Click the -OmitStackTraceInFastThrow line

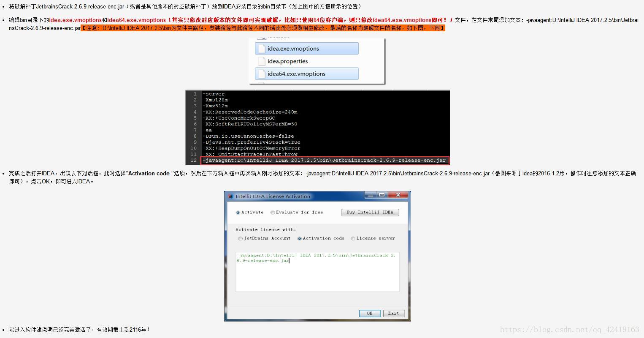[x=250, y=154]
